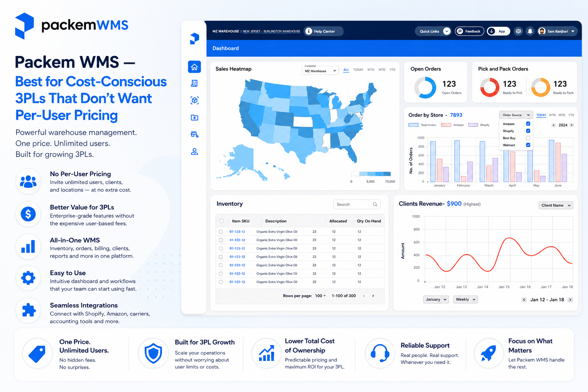
Task: Show the week after Jan 12 - Jan 18
Action: pyautogui.click(x=570, y=300)
